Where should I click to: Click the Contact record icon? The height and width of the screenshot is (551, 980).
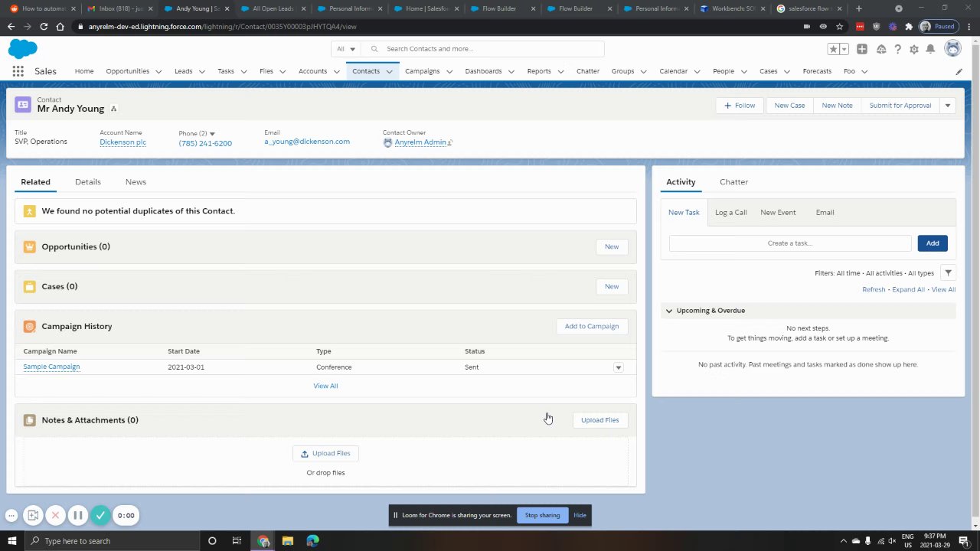click(x=23, y=105)
